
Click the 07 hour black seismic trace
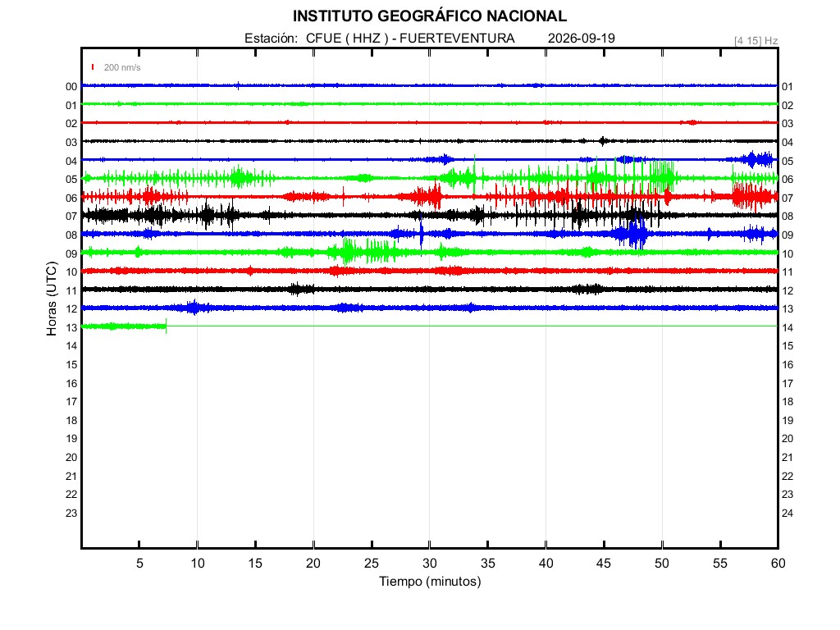(429, 216)
